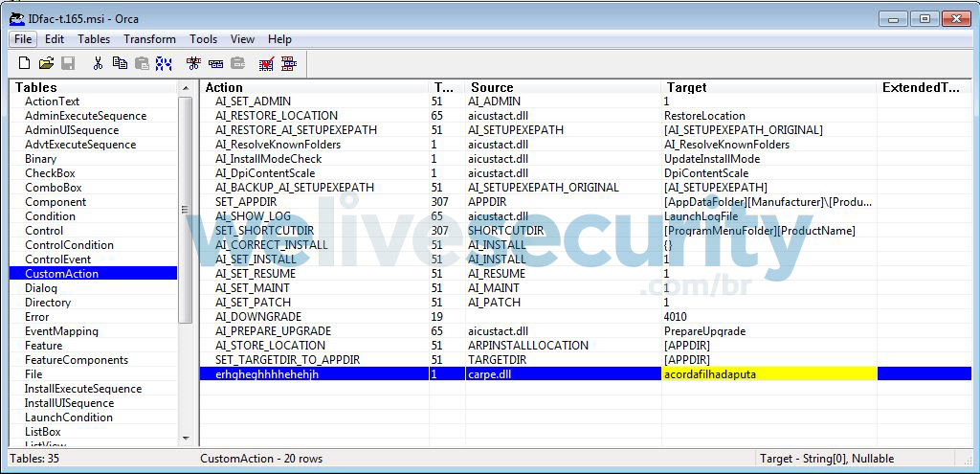Select the Condition table

(50, 216)
